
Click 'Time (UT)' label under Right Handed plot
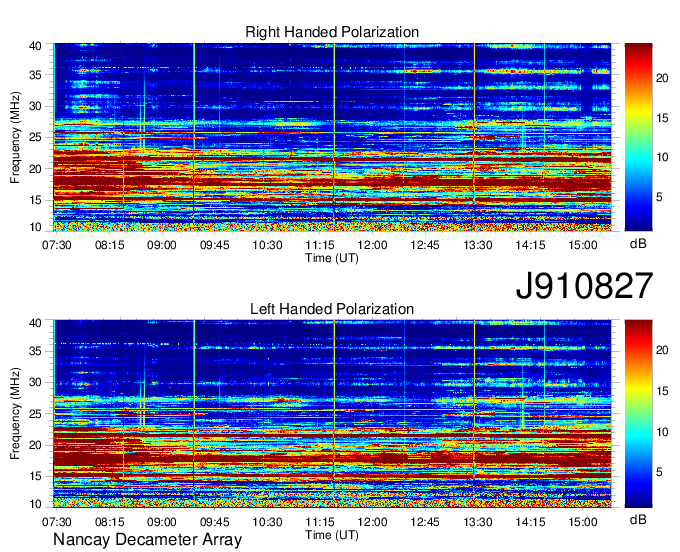coord(332,258)
